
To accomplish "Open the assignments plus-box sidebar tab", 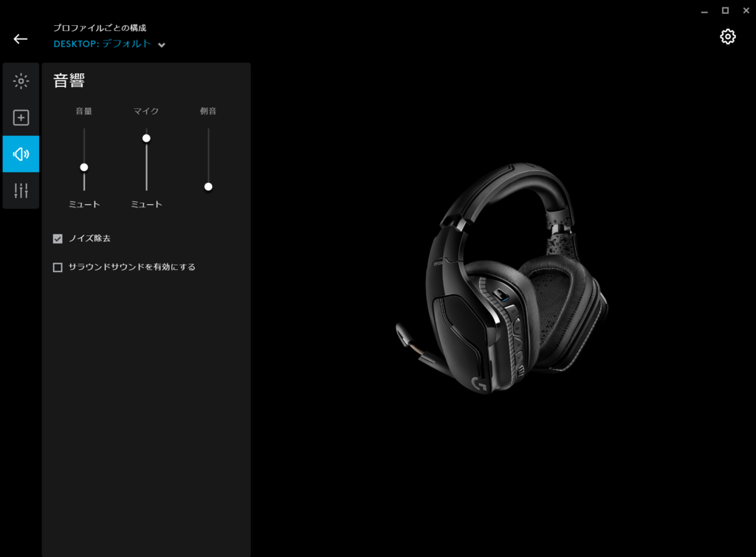I will coord(21,117).
